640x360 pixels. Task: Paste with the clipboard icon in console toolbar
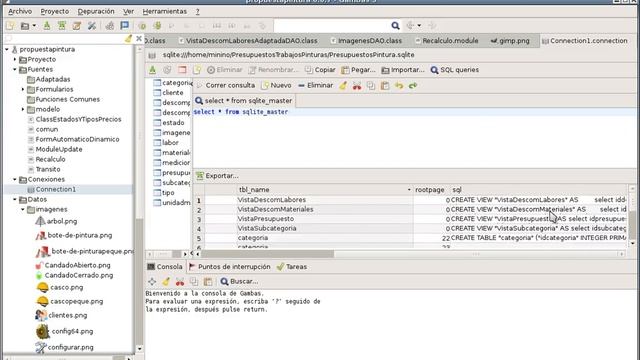click(x=208, y=282)
